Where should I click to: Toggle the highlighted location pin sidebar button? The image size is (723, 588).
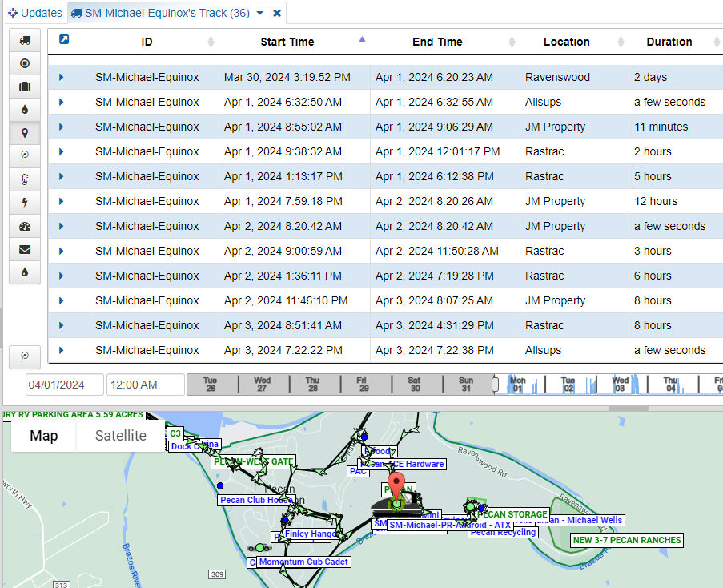click(x=25, y=133)
